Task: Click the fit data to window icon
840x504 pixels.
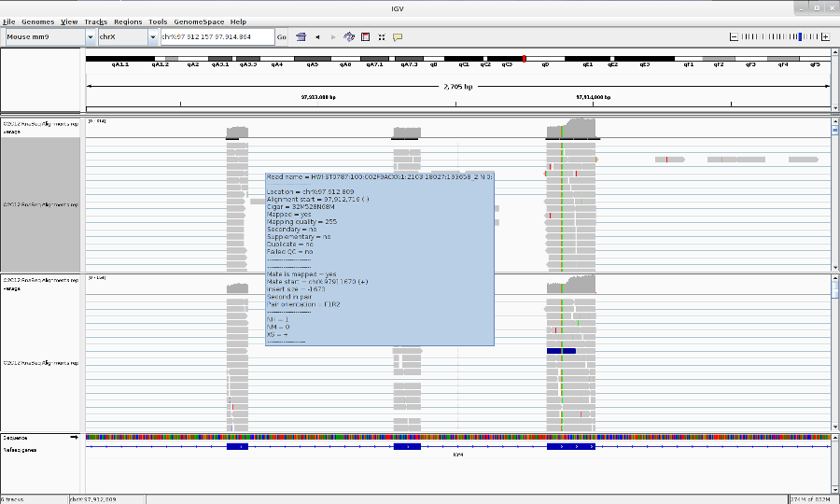Action: [382, 37]
